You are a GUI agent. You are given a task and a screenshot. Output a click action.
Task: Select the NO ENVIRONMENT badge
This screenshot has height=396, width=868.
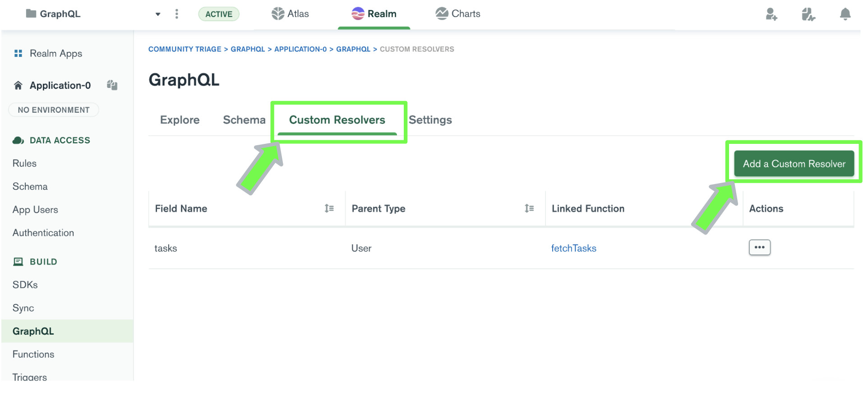[54, 110]
